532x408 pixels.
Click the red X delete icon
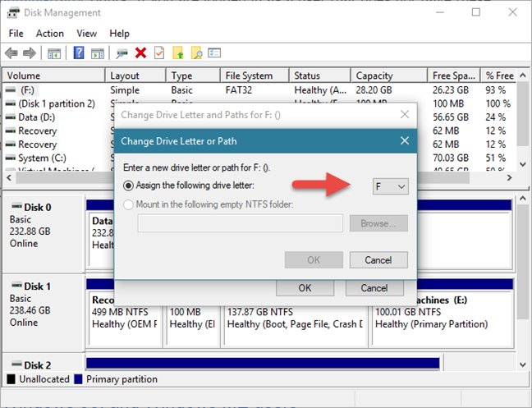pyautogui.click(x=140, y=53)
